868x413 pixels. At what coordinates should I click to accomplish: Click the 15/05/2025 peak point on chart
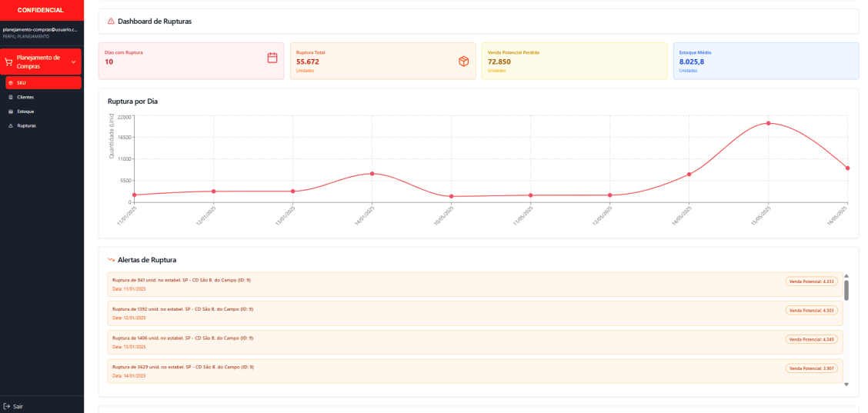pos(768,123)
